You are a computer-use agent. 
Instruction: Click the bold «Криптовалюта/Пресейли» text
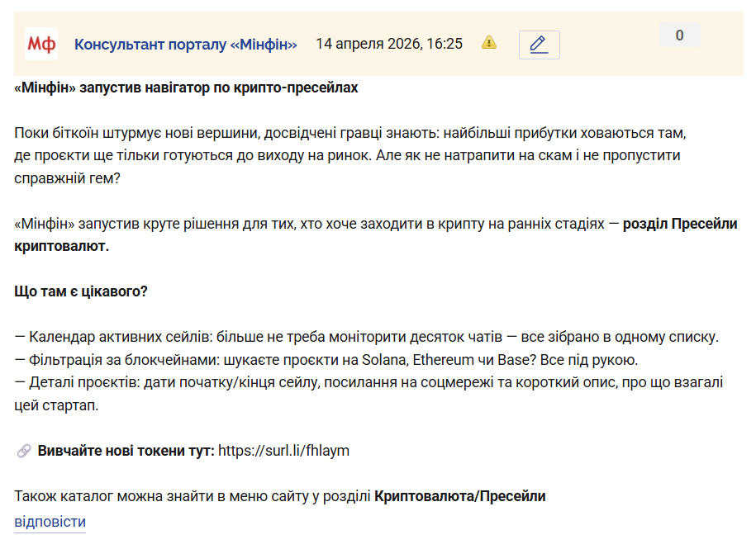(459, 496)
